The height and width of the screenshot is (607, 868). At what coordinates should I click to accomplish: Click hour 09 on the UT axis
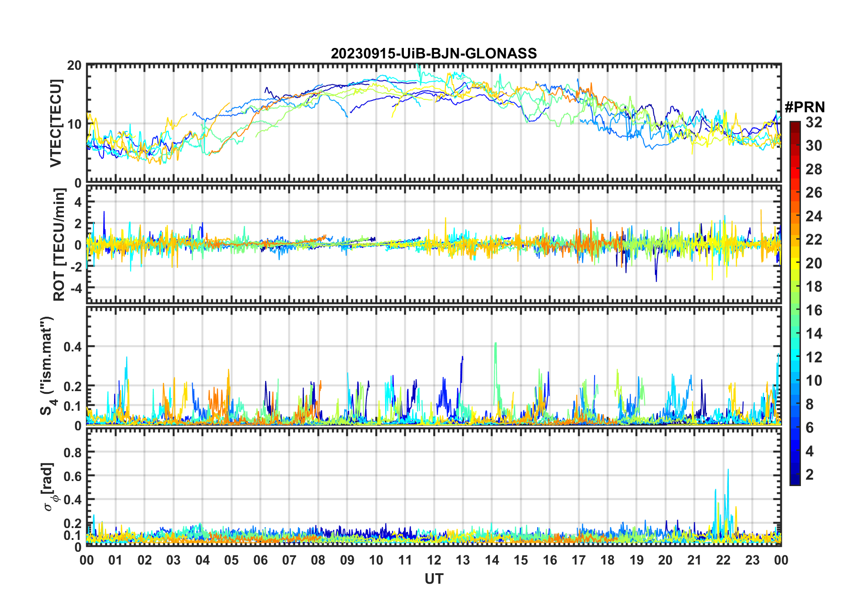point(347,560)
